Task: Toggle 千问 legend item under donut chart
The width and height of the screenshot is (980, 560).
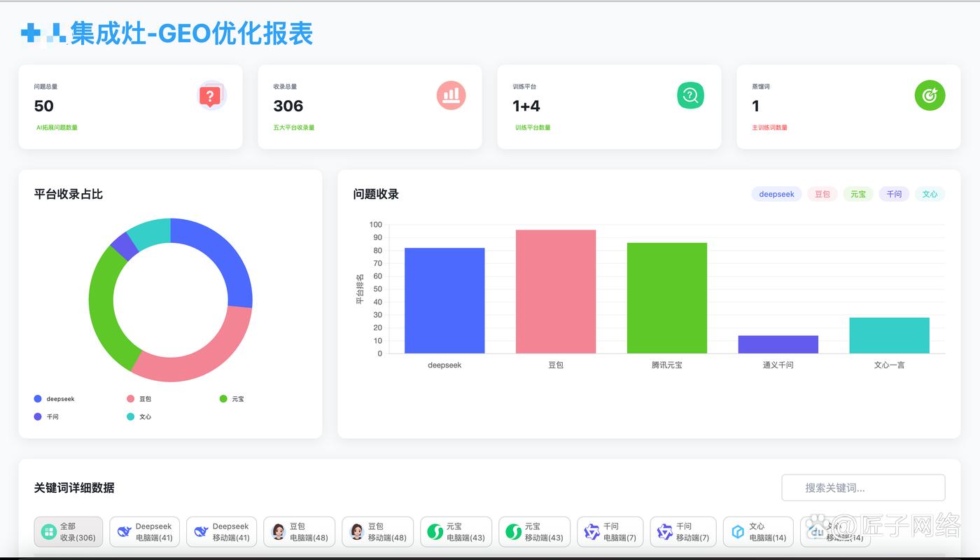Action: pyautogui.click(x=46, y=416)
